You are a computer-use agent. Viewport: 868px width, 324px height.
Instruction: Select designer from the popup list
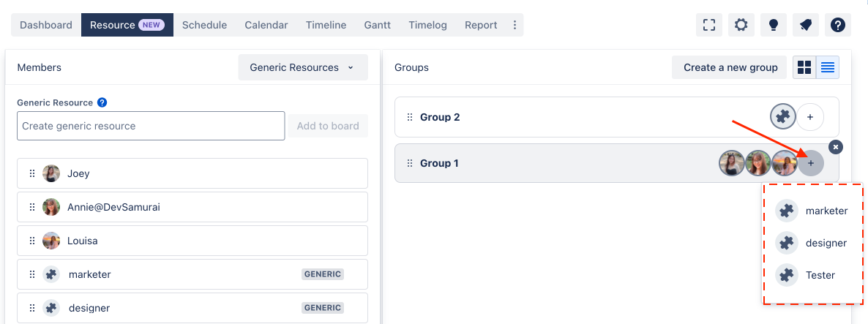812,243
